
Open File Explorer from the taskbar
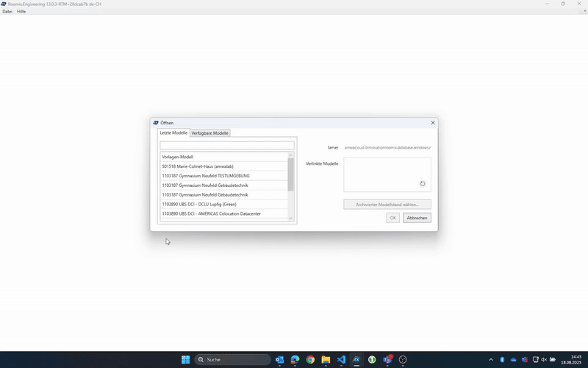tap(326, 360)
